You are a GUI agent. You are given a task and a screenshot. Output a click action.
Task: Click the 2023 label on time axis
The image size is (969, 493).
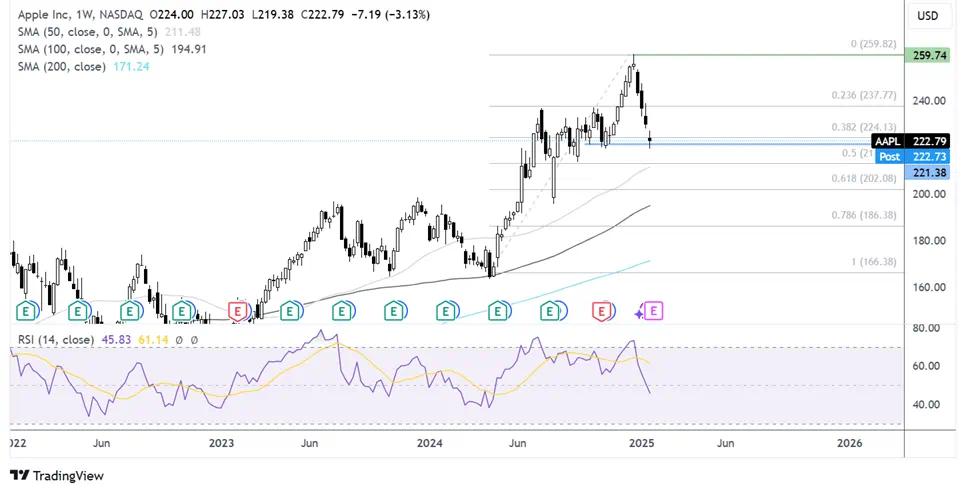(x=221, y=443)
